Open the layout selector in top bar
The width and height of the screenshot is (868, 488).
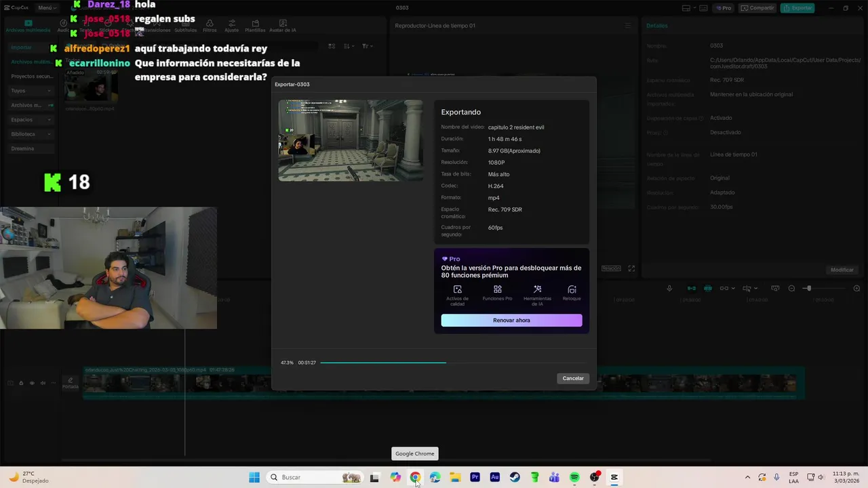[690, 8]
